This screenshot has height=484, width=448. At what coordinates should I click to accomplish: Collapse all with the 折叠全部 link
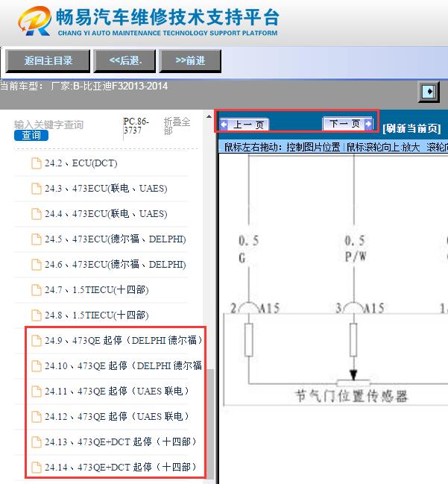(177, 126)
